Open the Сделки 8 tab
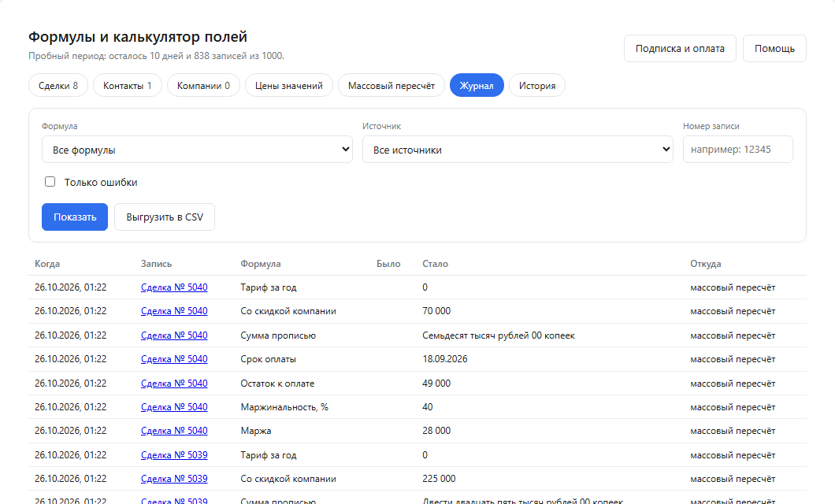Screen dimensions: 835x504 click(58, 85)
